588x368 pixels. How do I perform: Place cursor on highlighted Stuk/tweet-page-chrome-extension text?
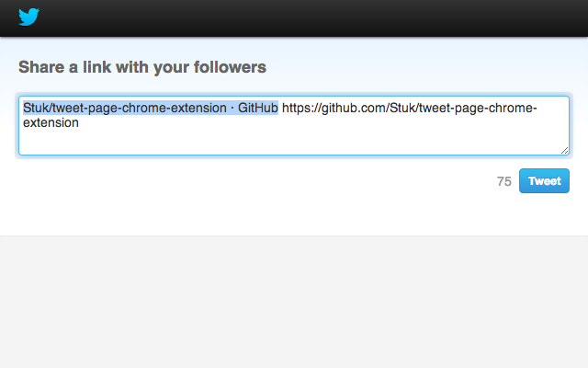(x=125, y=109)
